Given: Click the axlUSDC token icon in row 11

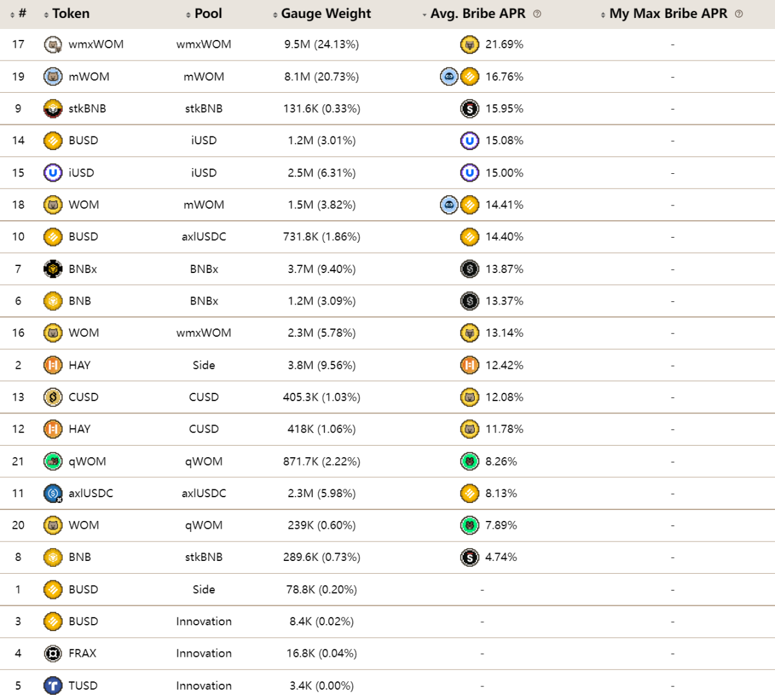Looking at the screenshot, I should (53, 493).
